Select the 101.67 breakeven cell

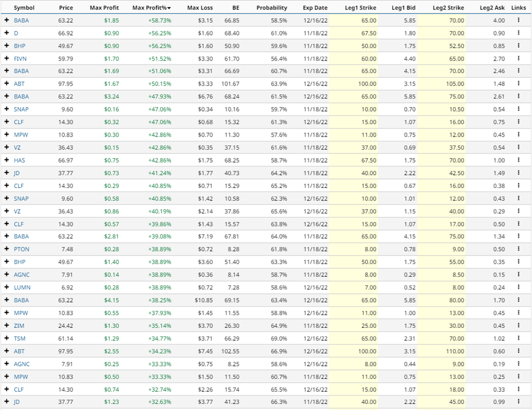point(230,84)
